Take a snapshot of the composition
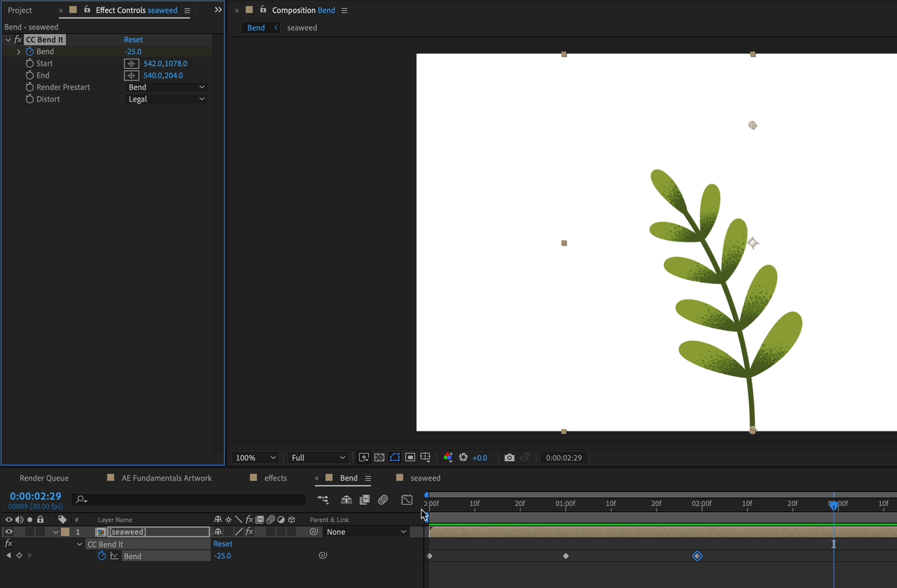Screen dimensions: 897x588 point(509,457)
